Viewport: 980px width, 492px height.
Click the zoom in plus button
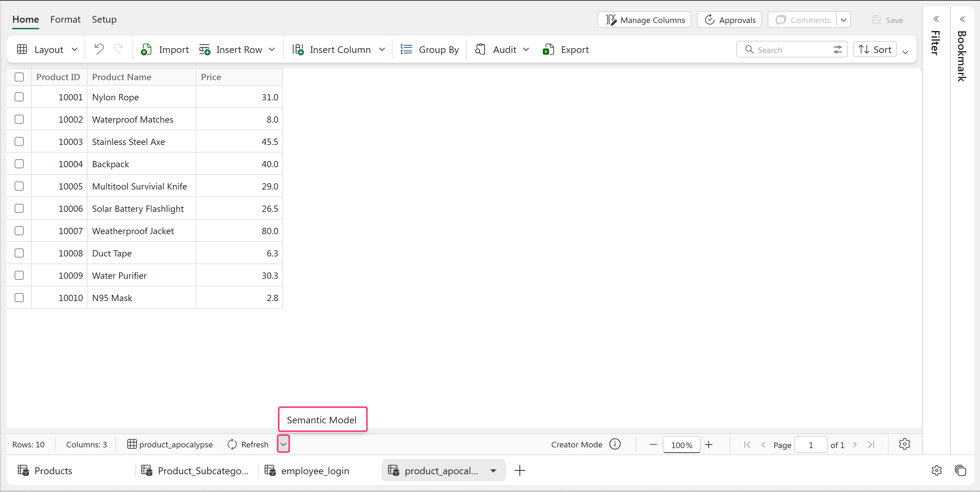(708, 445)
